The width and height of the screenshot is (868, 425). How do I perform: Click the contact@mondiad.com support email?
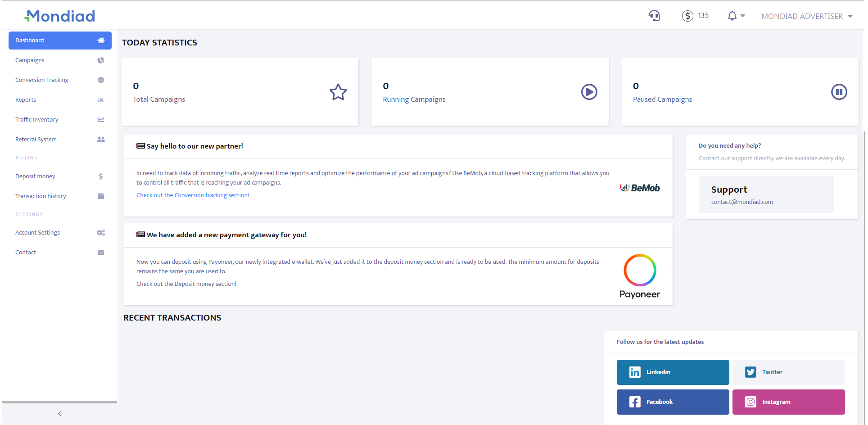tap(741, 202)
